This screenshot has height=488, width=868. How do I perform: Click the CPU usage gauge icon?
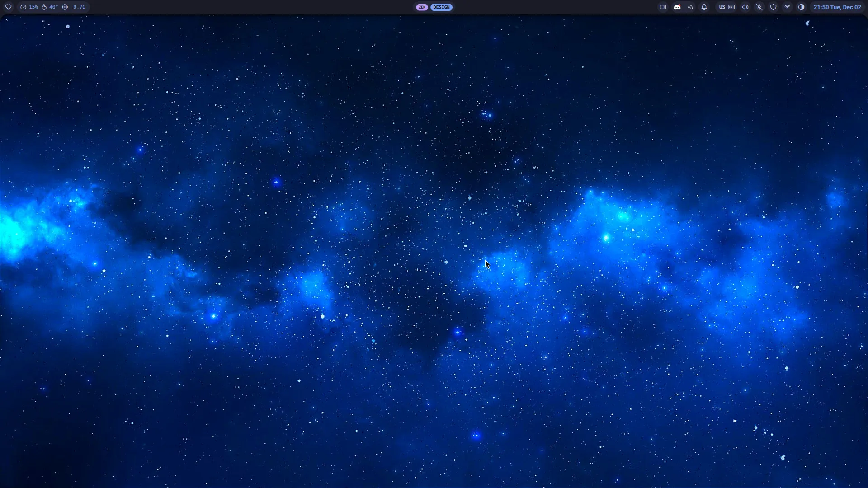[24, 7]
